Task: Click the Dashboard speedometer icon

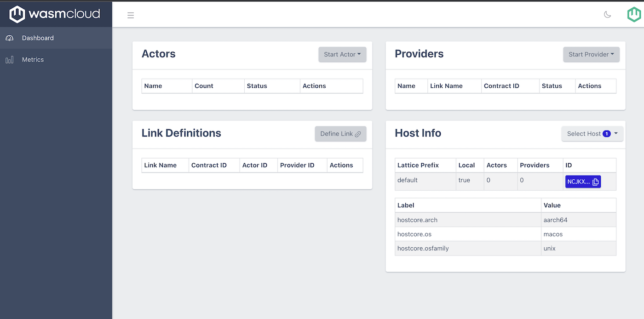Action: (10, 38)
